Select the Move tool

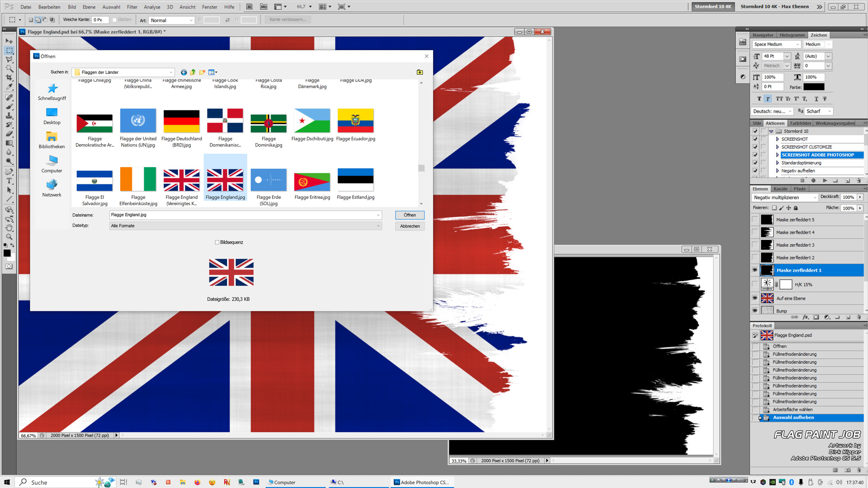coord(9,41)
